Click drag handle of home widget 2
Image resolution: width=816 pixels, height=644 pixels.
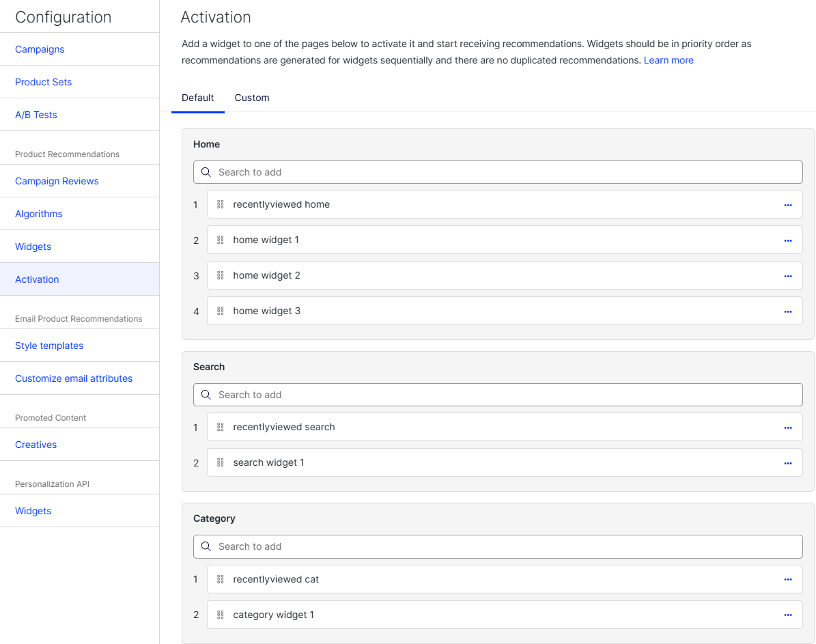(221, 275)
